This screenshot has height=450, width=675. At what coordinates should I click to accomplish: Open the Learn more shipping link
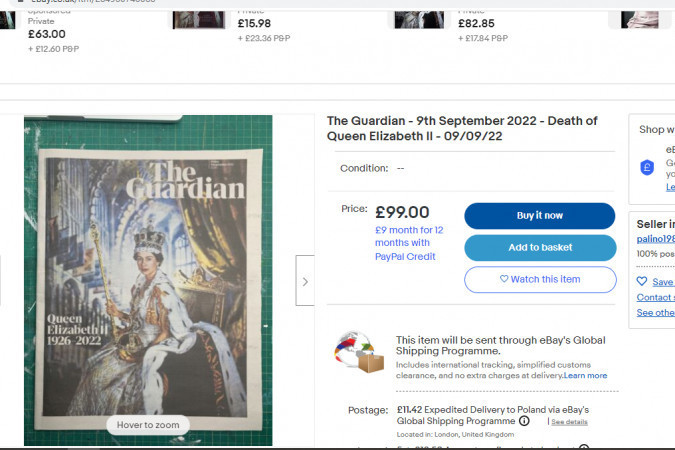click(x=585, y=376)
